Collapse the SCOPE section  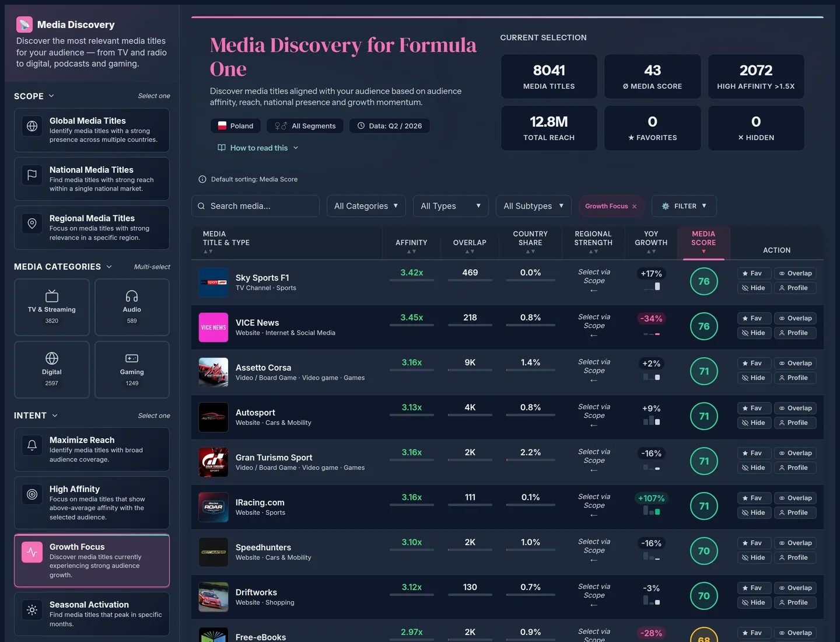pyautogui.click(x=34, y=96)
